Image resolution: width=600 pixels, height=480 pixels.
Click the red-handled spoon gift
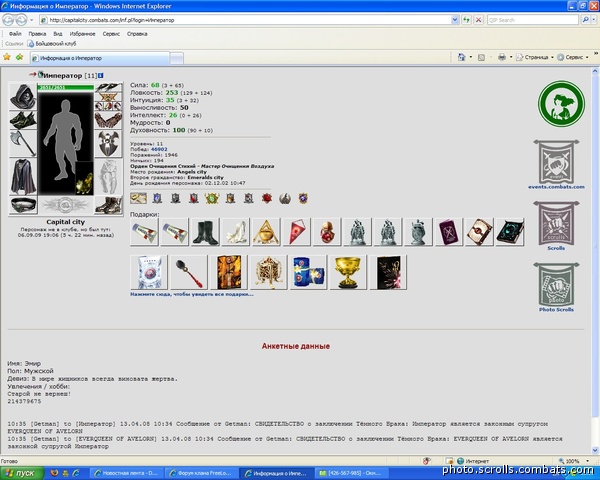(x=189, y=272)
